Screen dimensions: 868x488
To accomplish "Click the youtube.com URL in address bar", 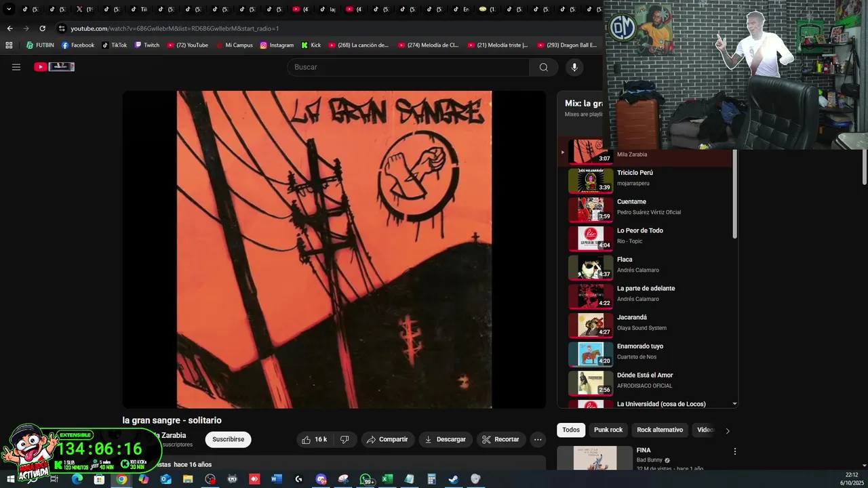I will click(174, 28).
